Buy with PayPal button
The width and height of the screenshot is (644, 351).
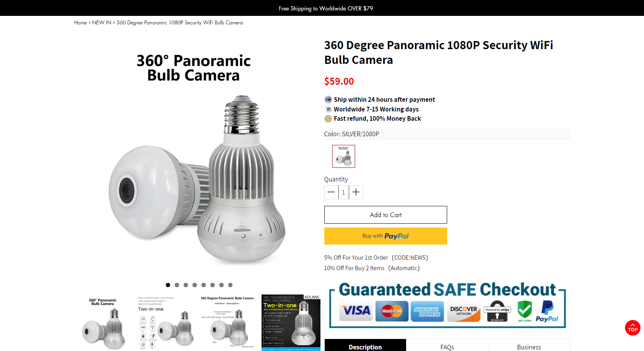tap(386, 236)
